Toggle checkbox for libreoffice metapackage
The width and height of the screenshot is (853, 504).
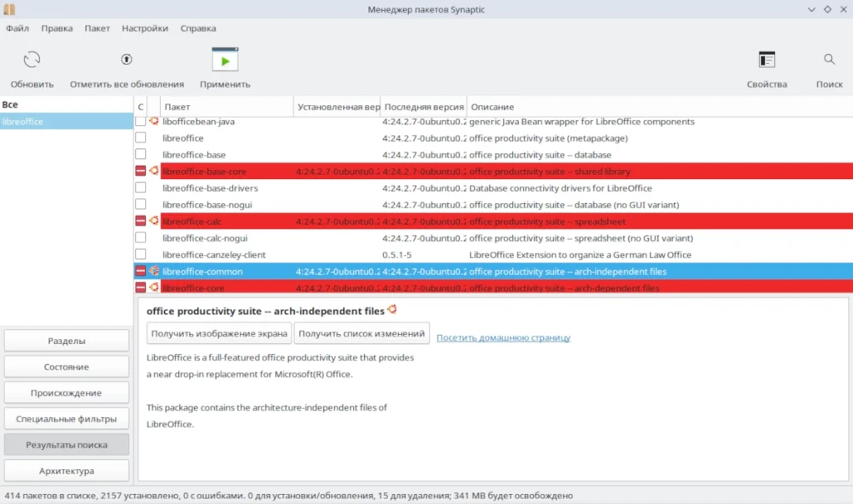pos(140,137)
